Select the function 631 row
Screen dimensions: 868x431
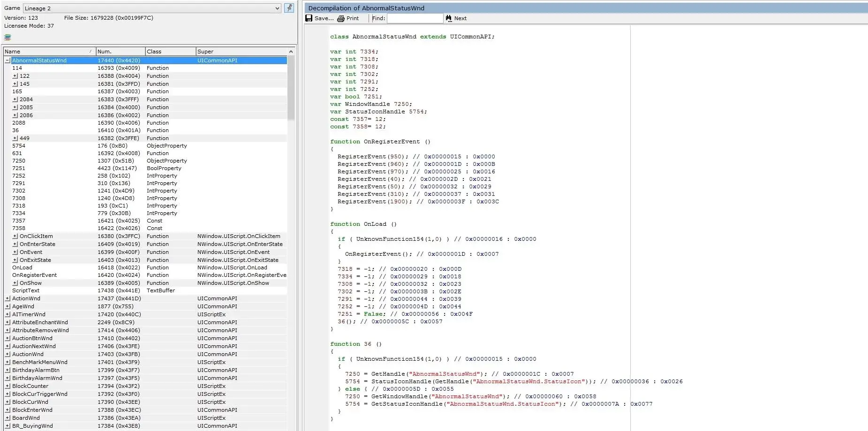(145, 153)
